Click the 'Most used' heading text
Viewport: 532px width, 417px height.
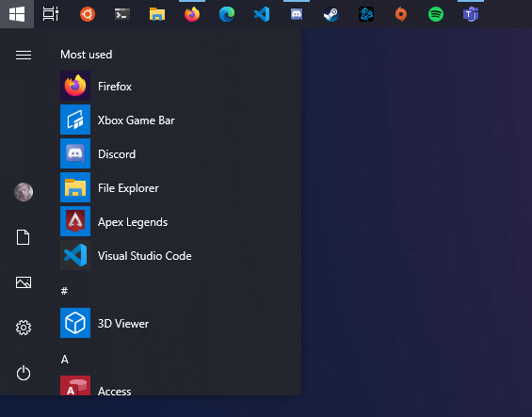pos(87,55)
